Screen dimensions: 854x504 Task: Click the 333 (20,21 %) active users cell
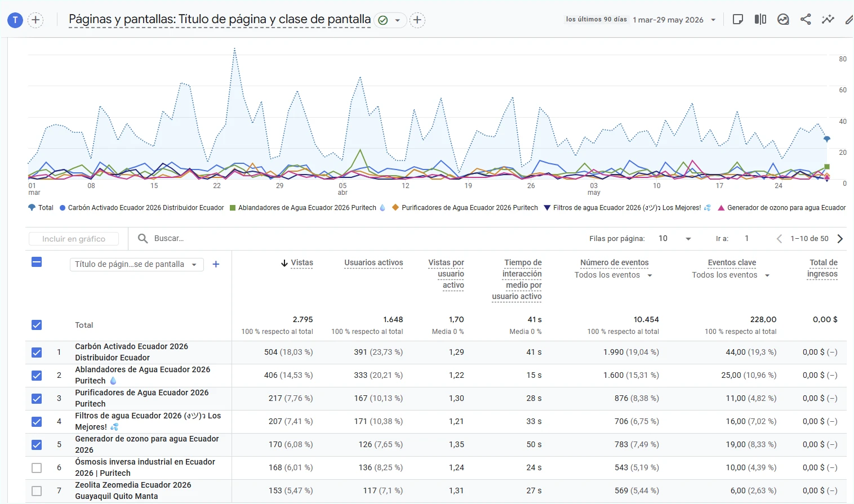[379, 375]
